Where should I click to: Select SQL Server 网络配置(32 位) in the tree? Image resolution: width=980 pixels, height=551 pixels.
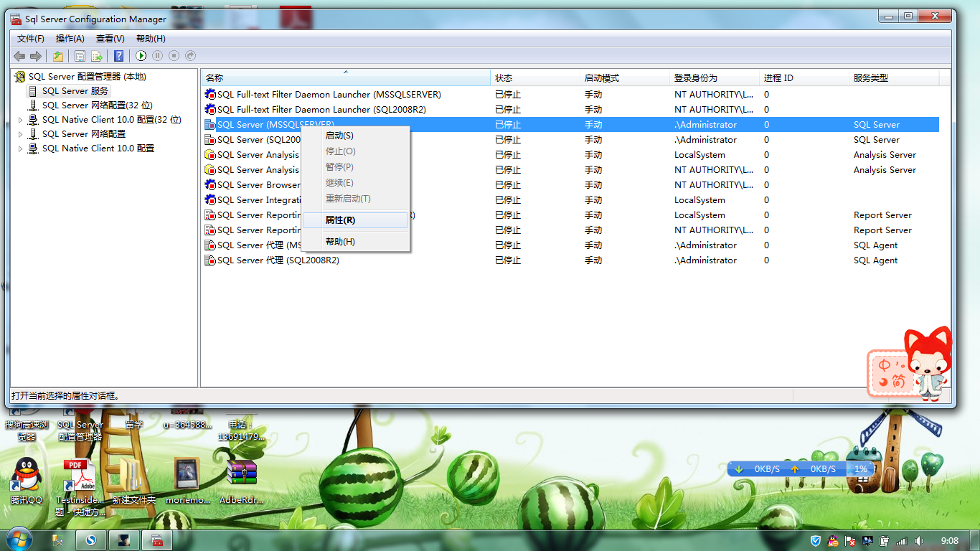97,105
